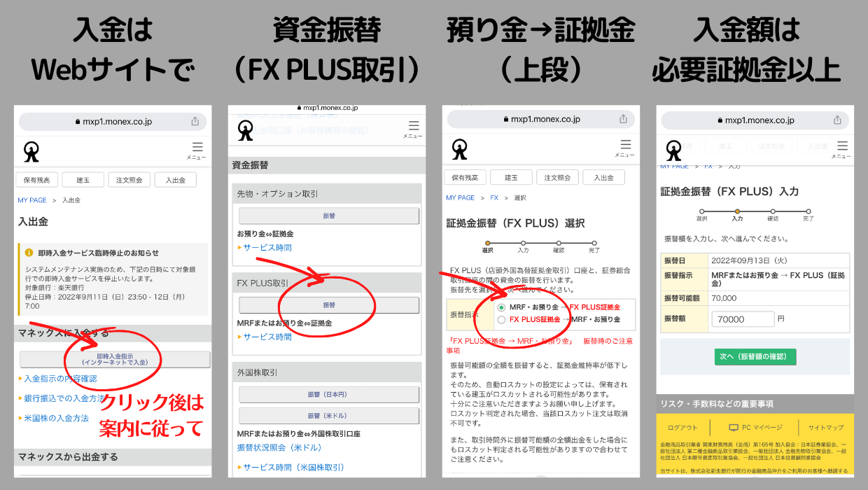868x490 pixels.
Task: Open 入金指示の内容確認 link
Action: [60, 379]
